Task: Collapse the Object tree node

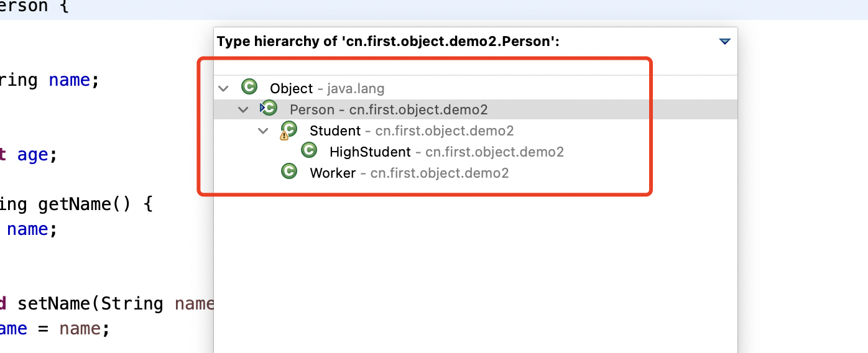Action: coord(223,89)
